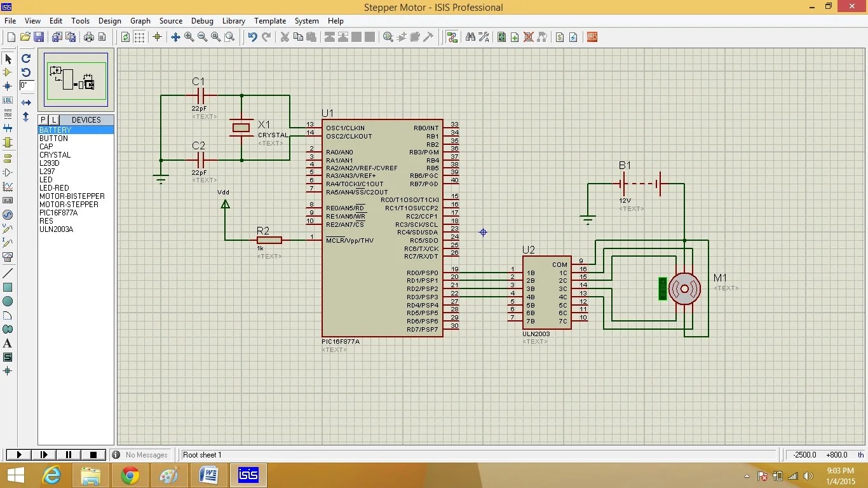Select PIC16F877A in the devices list

click(x=58, y=213)
